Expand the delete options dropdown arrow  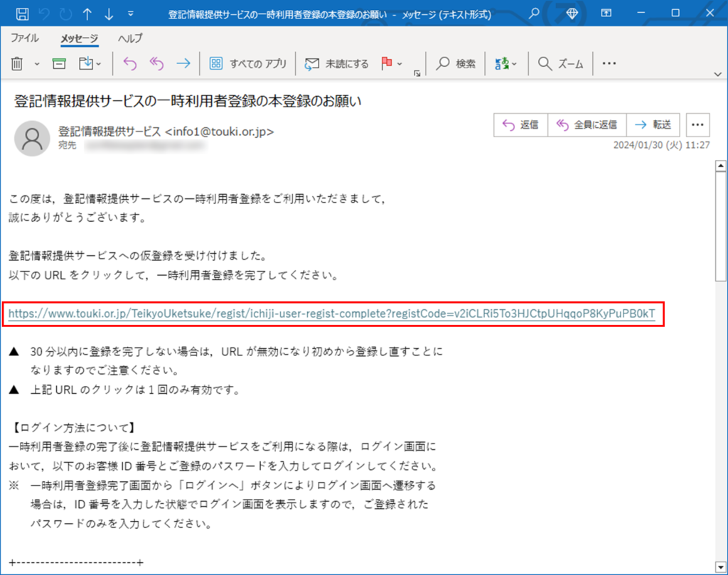[37, 64]
